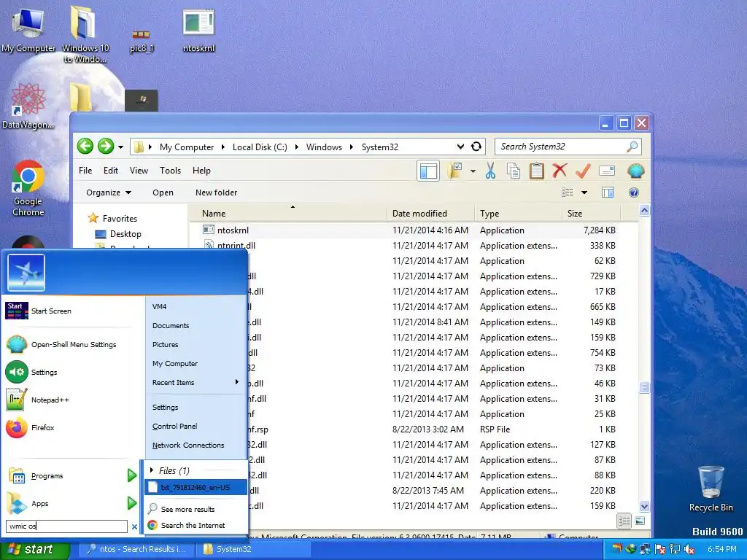The height and width of the screenshot is (560, 747).
Task: Select the ntoskrnl file row
Action: click(x=411, y=230)
